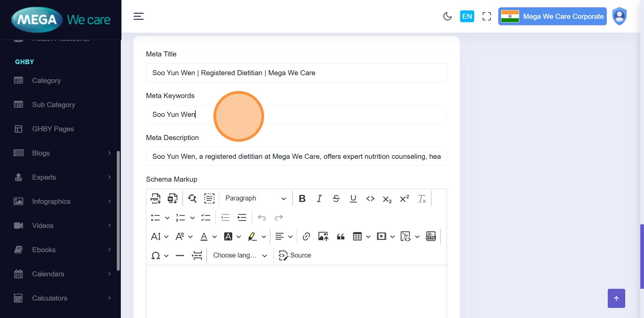Screen dimensions: 644x318
Task: Toggle dark mode moon icon
Action: coord(447,16)
